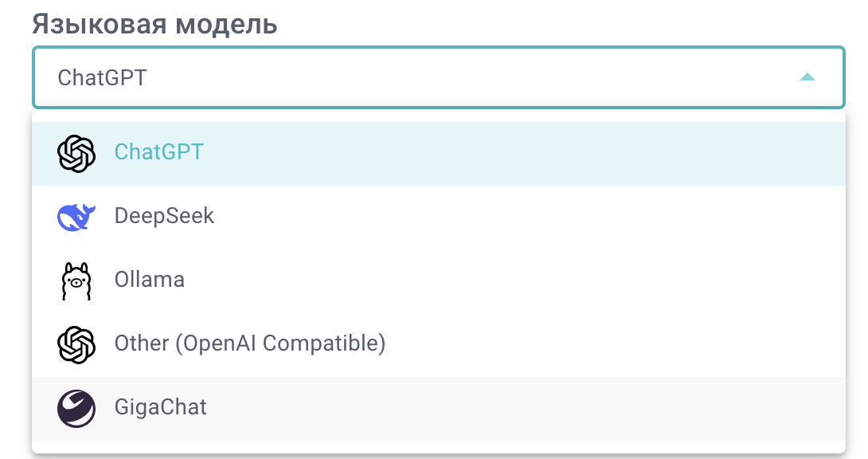Pick the Ollama option text

click(x=150, y=280)
